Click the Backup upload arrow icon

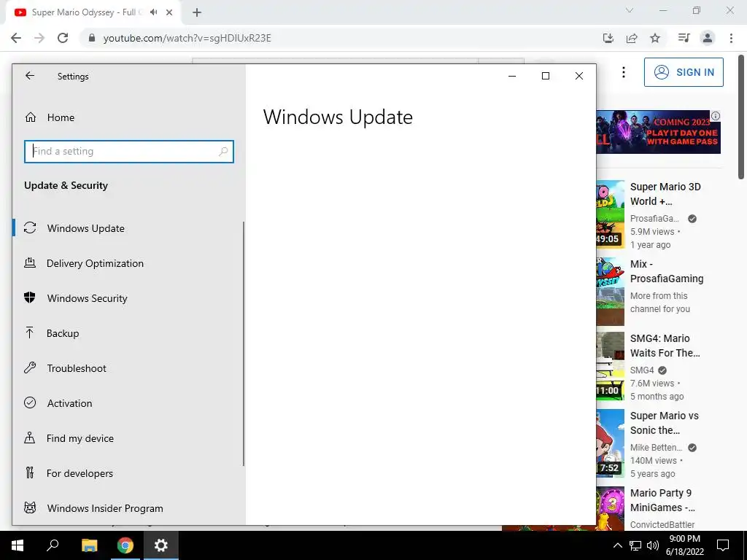[x=29, y=332]
